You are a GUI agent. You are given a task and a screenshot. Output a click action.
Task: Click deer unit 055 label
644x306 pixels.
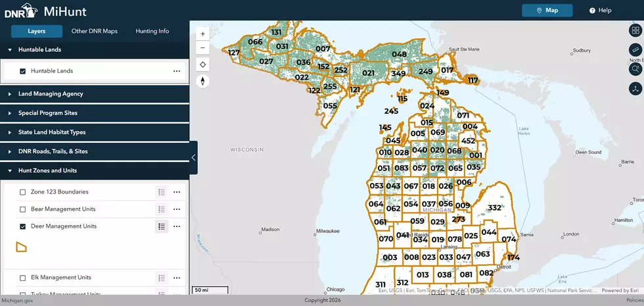(330, 106)
